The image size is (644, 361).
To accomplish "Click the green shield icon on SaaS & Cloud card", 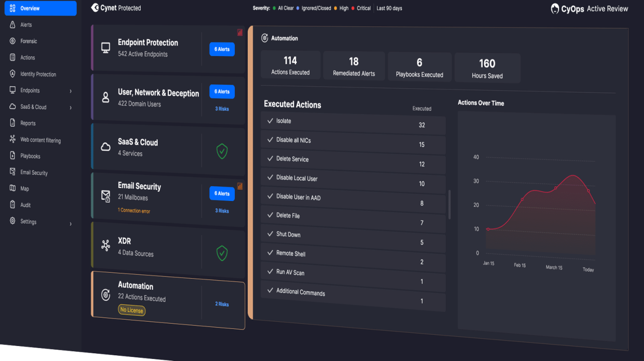I will (222, 151).
